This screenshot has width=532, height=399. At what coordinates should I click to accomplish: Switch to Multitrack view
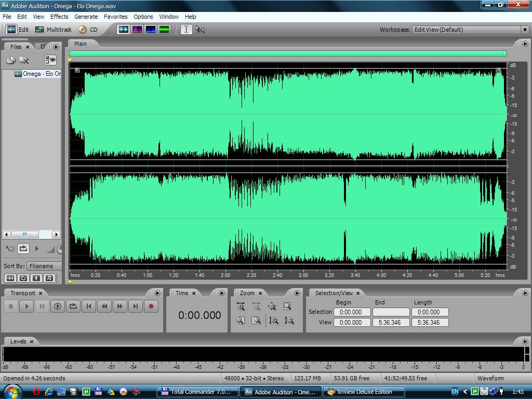tap(53, 30)
